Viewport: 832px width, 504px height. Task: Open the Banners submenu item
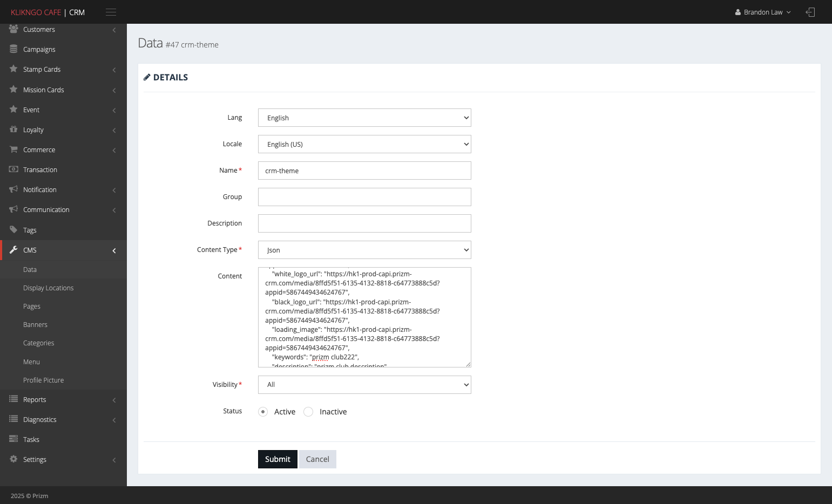pos(35,325)
